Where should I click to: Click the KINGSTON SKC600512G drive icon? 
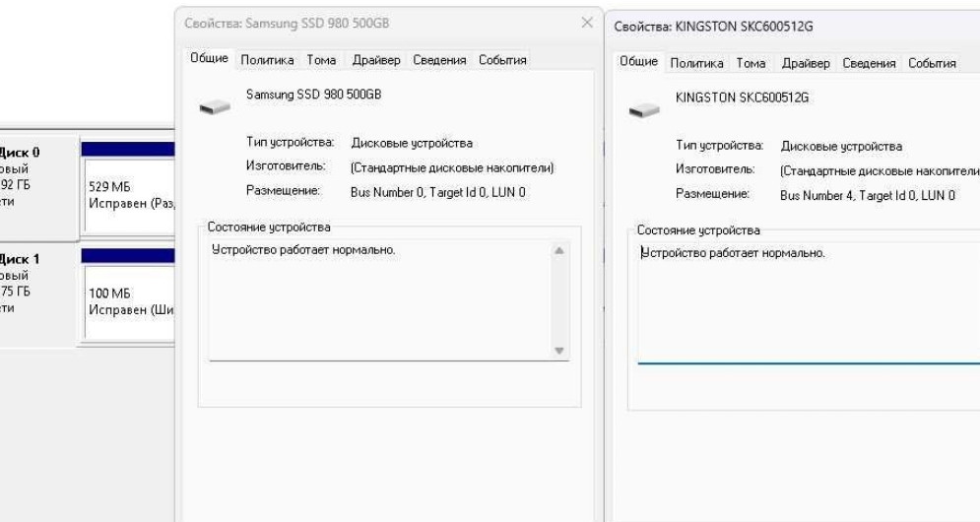[644, 110]
